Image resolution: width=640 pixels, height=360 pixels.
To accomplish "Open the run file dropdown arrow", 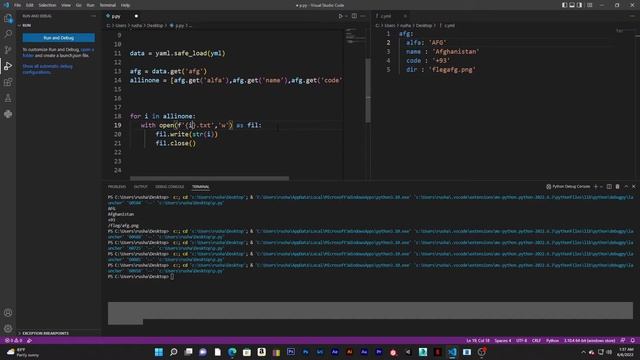I will (x=347, y=16).
